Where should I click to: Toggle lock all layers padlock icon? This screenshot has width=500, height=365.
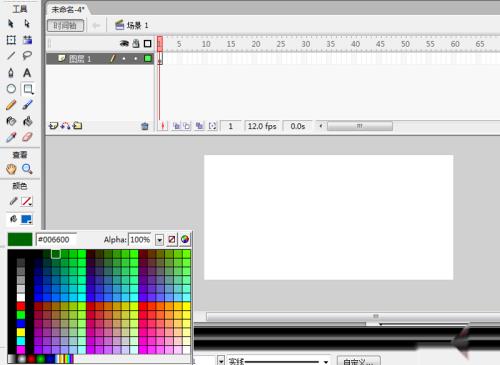tap(136, 43)
